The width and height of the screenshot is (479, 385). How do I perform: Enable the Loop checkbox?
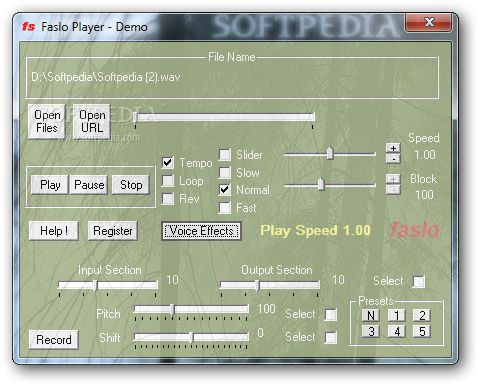[168, 181]
